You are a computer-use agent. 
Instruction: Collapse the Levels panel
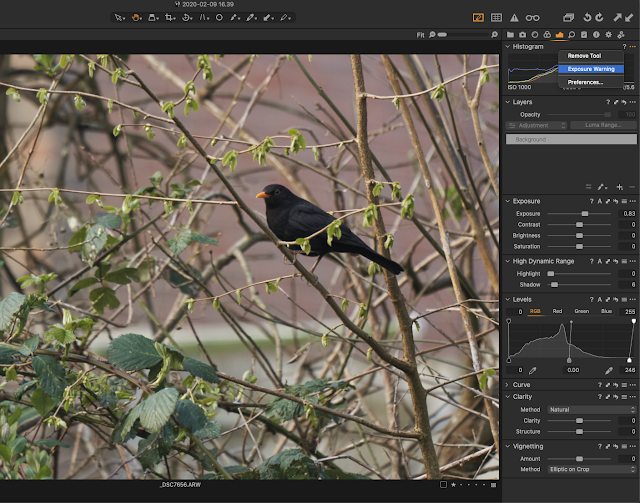(x=508, y=299)
